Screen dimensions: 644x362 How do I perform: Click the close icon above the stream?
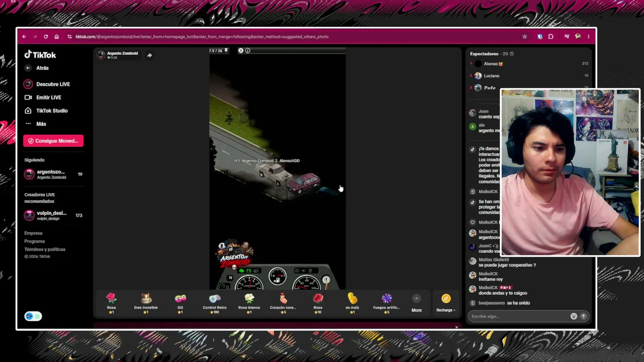tap(240, 51)
